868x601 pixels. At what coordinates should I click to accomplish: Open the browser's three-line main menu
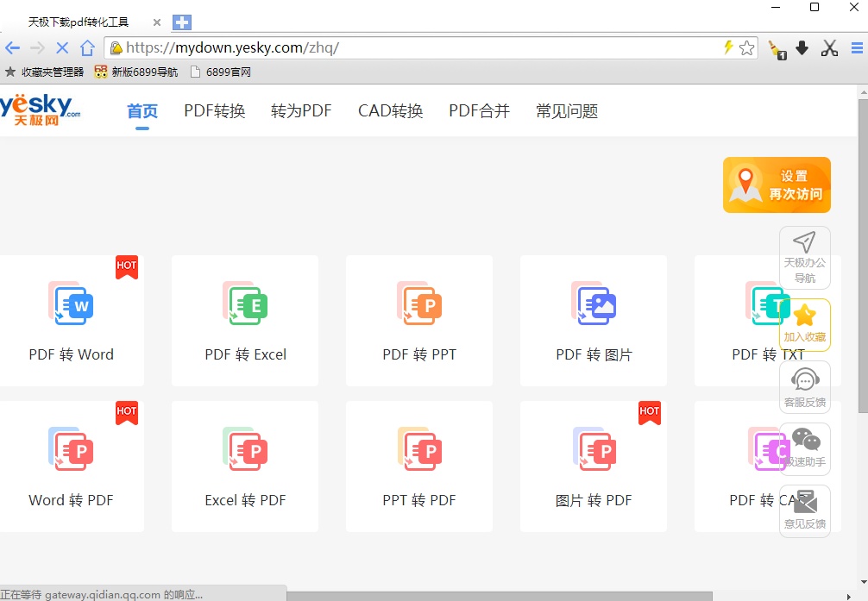(858, 48)
